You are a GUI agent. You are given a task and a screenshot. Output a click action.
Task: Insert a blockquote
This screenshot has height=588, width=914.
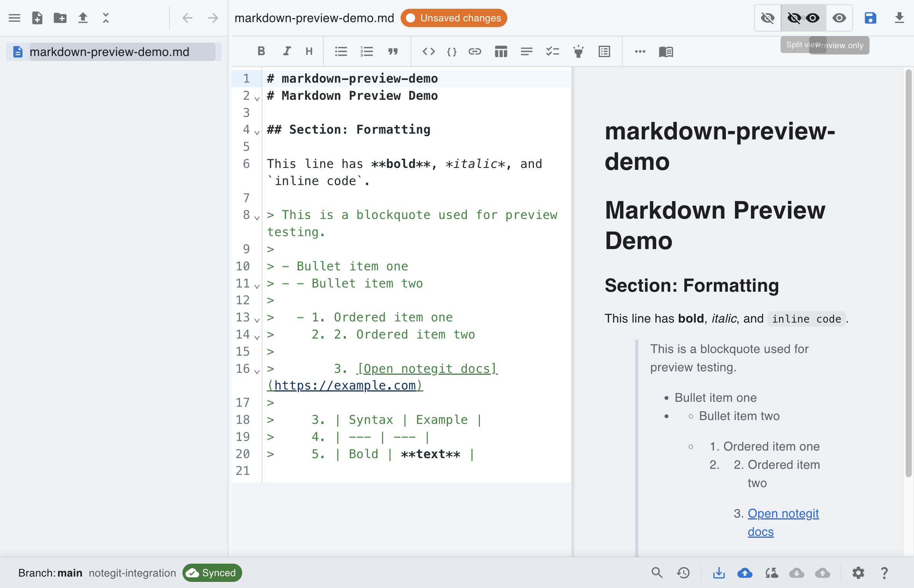[393, 51]
